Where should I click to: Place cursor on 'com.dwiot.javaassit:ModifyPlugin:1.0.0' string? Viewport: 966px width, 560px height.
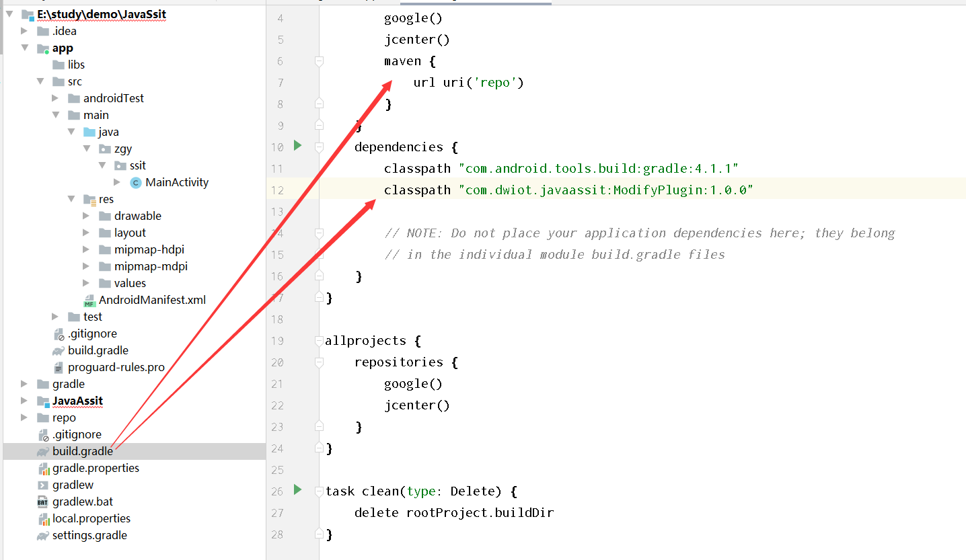[605, 190]
